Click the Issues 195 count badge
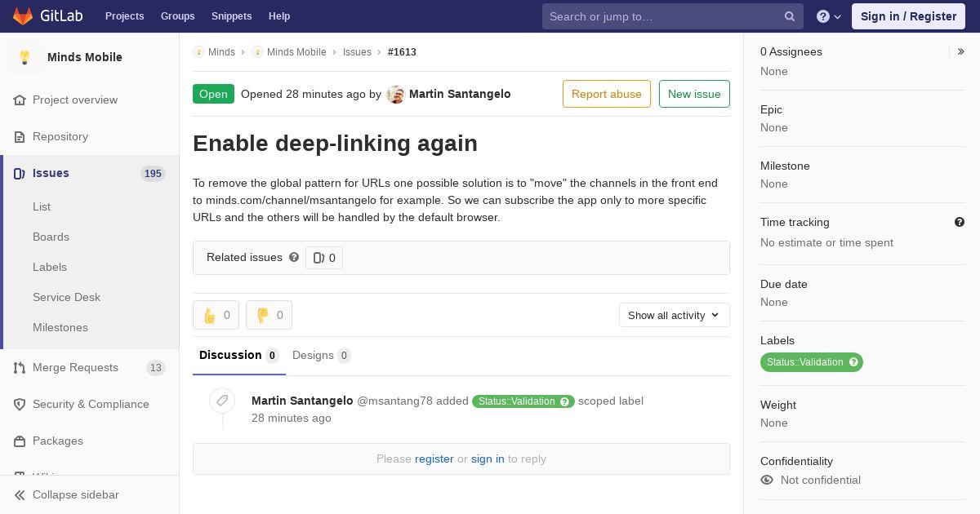Screen dimensions: 980x514 tap(153, 174)
